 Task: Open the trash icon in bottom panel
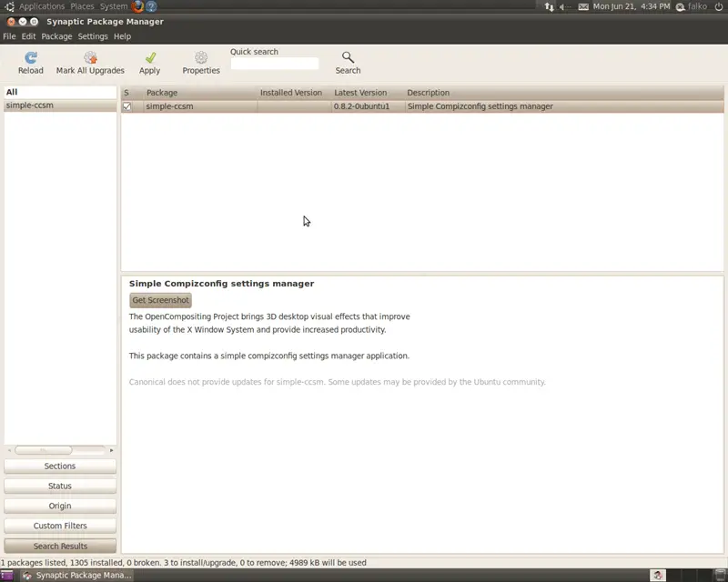pos(721,576)
